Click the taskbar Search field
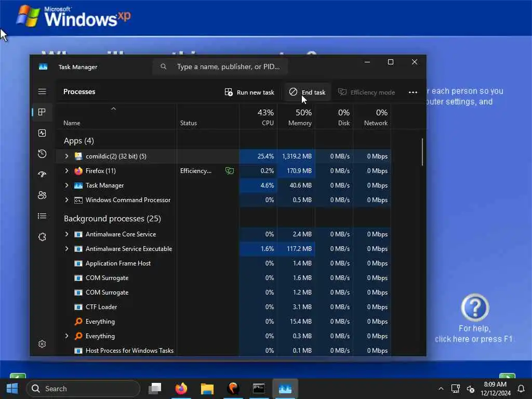 point(84,389)
